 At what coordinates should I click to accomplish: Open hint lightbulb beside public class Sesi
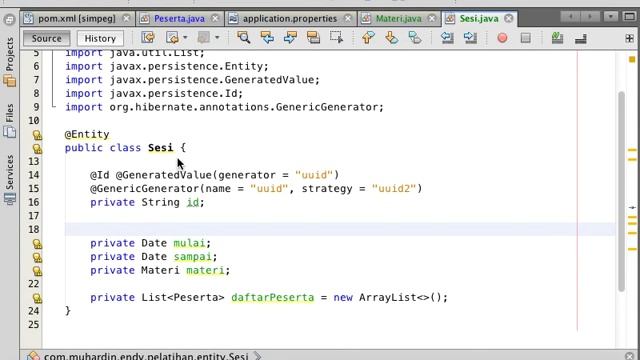coord(37,149)
